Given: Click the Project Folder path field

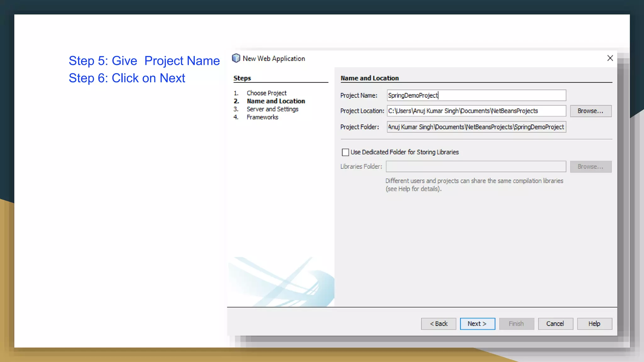Looking at the screenshot, I should coord(476,127).
